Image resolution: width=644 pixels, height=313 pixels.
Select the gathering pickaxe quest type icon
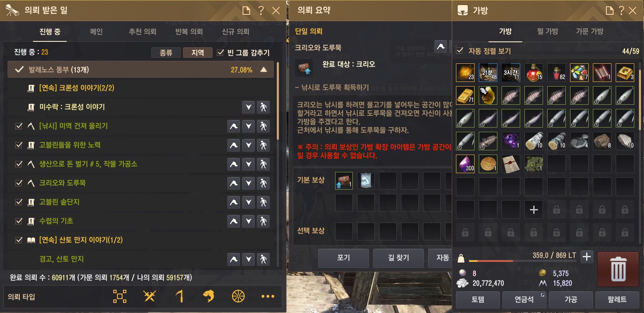(179, 297)
